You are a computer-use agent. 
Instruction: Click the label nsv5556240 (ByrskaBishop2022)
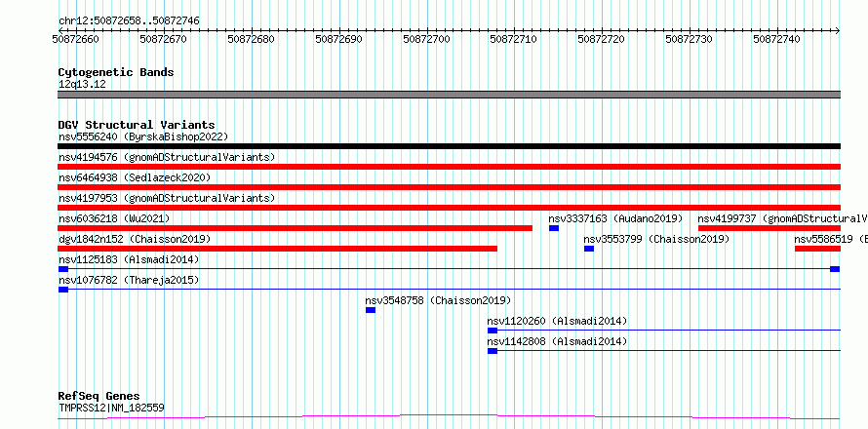pos(143,136)
